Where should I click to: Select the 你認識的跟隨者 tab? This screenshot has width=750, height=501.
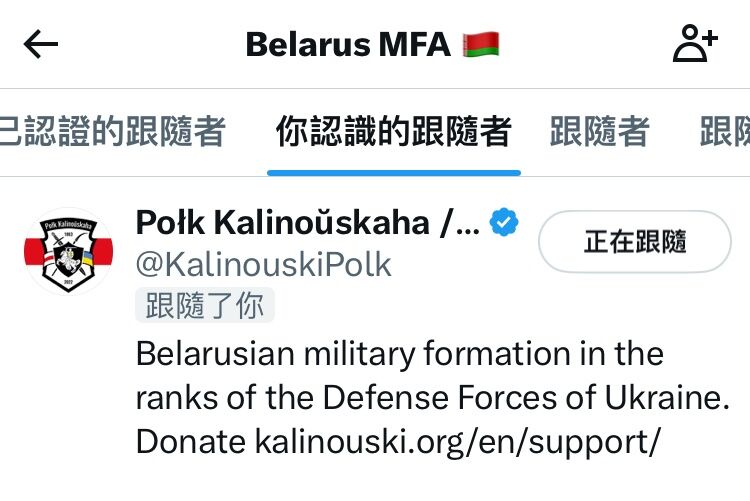(x=394, y=131)
